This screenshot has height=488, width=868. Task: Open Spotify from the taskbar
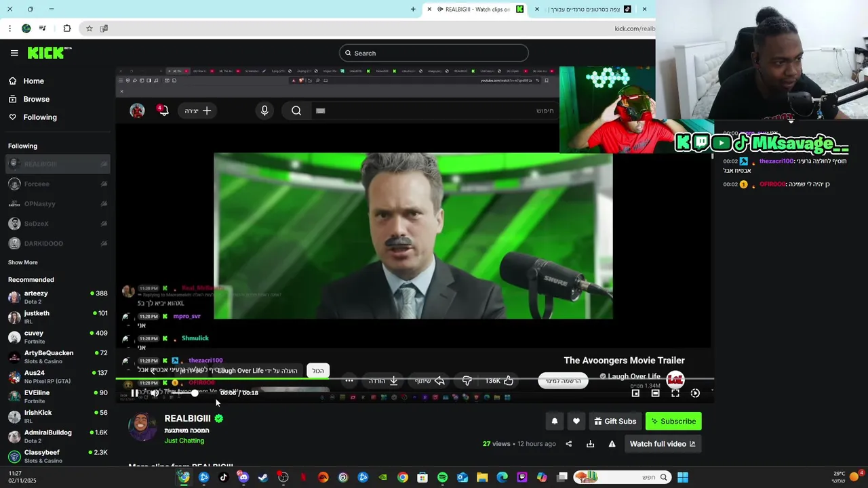[x=442, y=477]
